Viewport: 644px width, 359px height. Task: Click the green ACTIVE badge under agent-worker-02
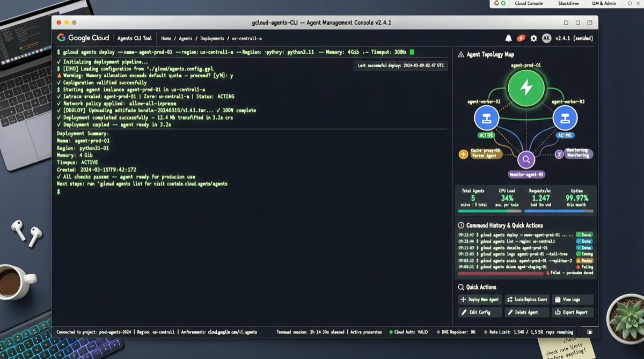point(486,135)
